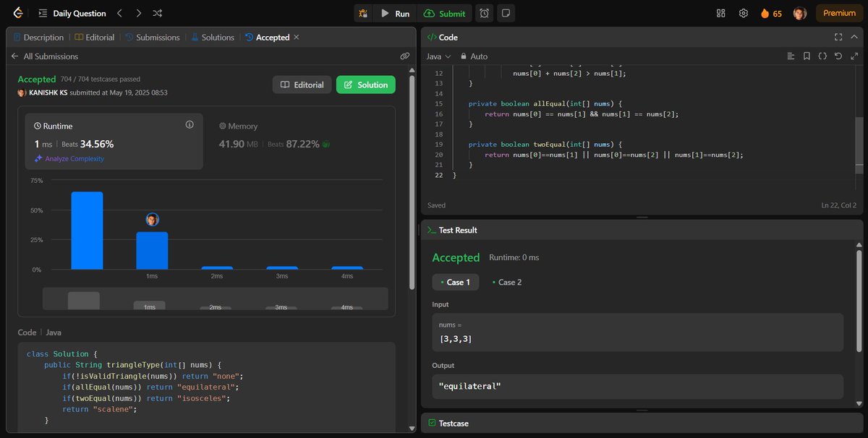Open the Premium button
Image resolution: width=868 pixels, height=438 pixels.
pyautogui.click(x=839, y=13)
